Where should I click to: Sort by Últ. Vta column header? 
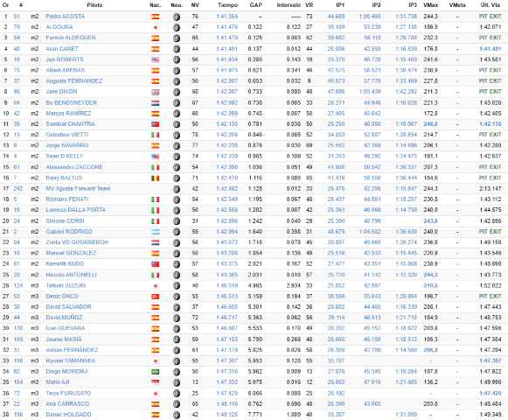point(491,5)
